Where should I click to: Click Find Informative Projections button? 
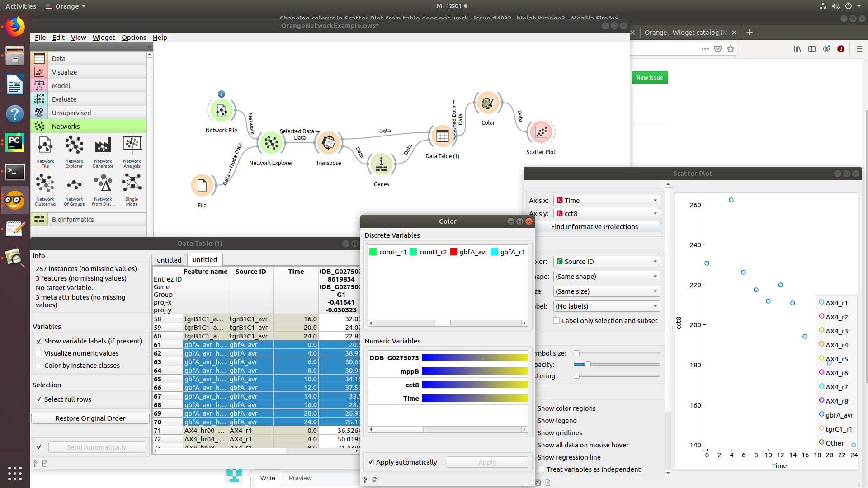[594, 227]
